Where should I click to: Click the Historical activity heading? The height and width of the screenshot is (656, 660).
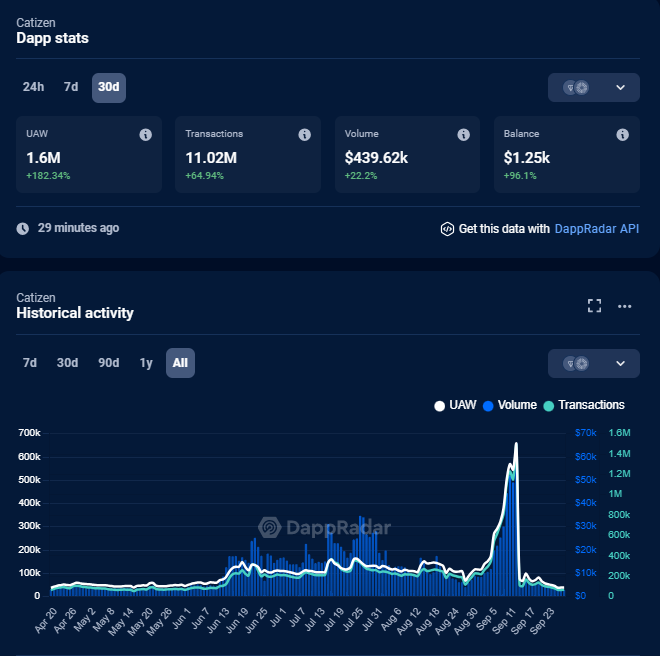click(75, 313)
